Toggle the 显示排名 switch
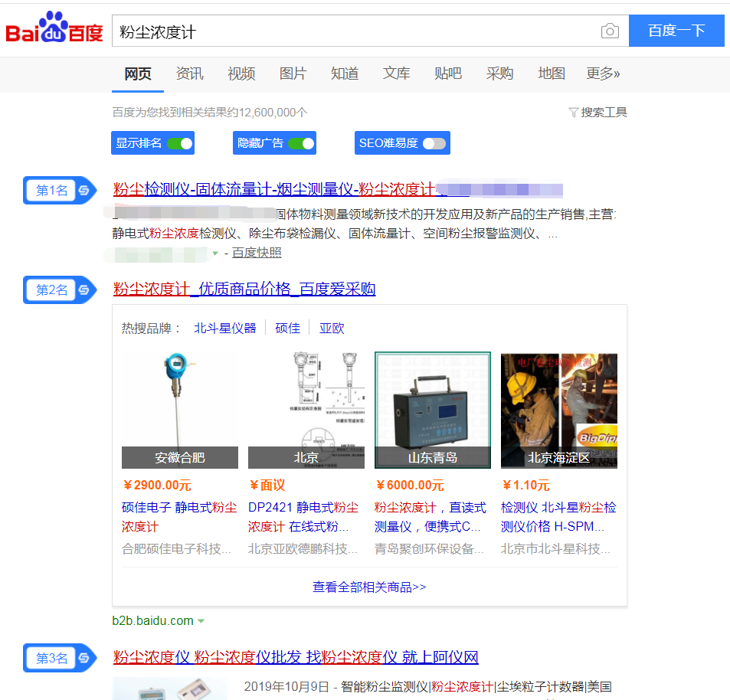This screenshot has width=730, height=700. (x=180, y=143)
